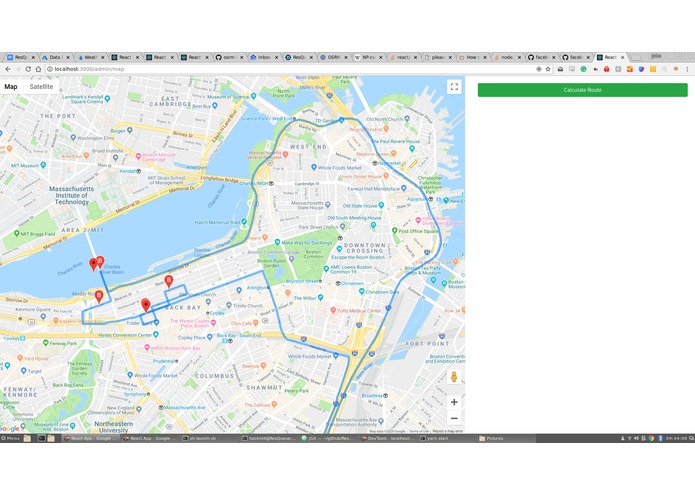Click the Trinity Church map pin
This screenshot has width=695, height=494.
point(229,305)
